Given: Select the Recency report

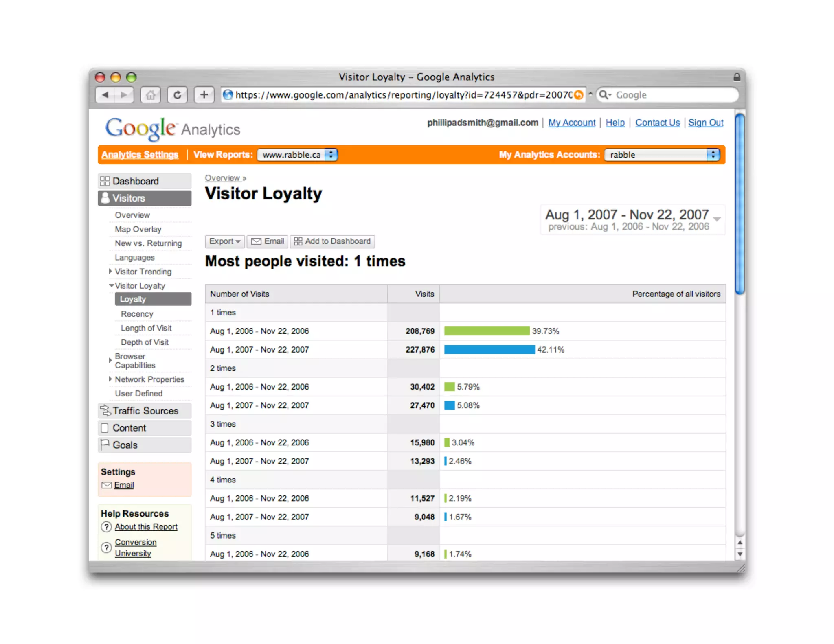Looking at the screenshot, I should click(137, 314).
